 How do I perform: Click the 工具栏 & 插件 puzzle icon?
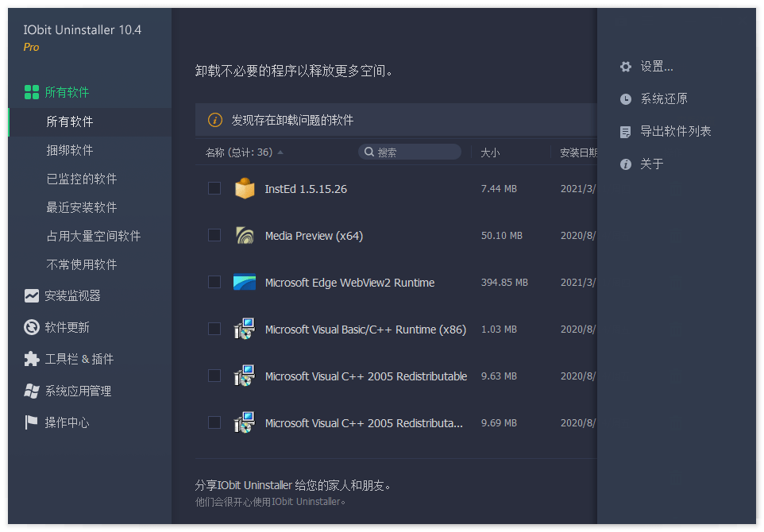pos(32,359)
